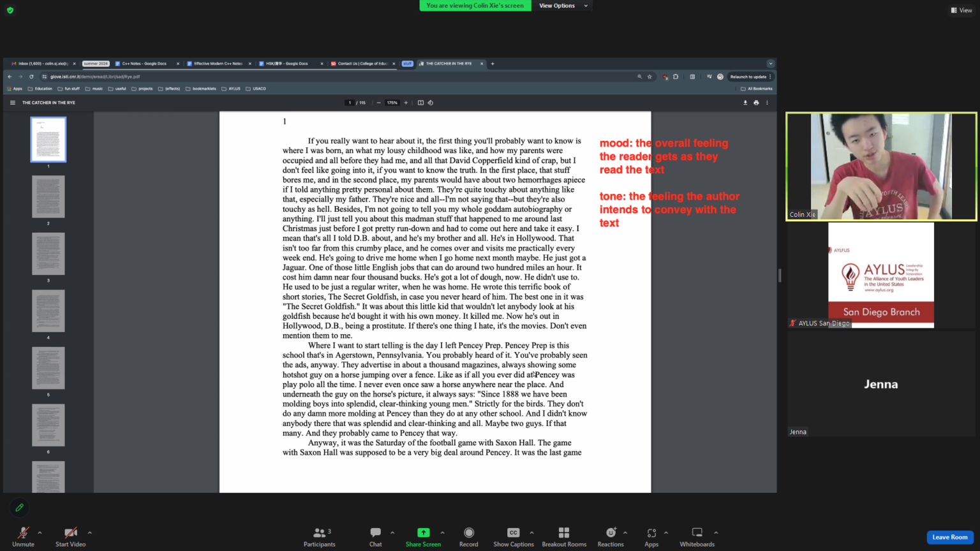Click the stuff tab group label

(408, 64)
